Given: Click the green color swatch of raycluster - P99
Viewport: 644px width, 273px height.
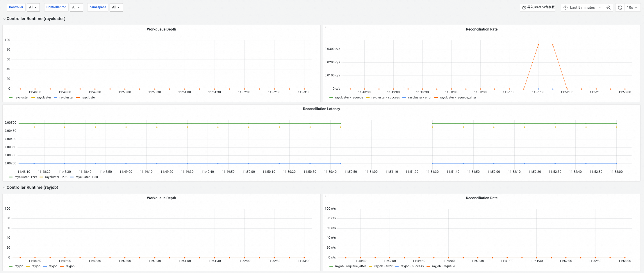Looking at the screenshot, I should point(11,177).
